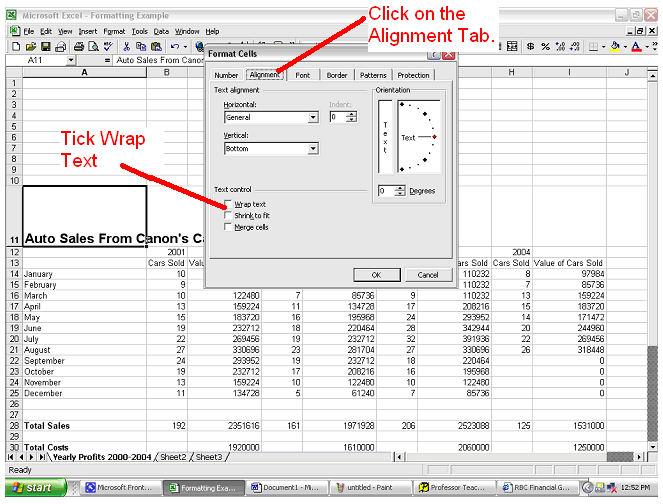Click the New workbook icon
This screenshot has height=504, width=663.
(17, 46)
